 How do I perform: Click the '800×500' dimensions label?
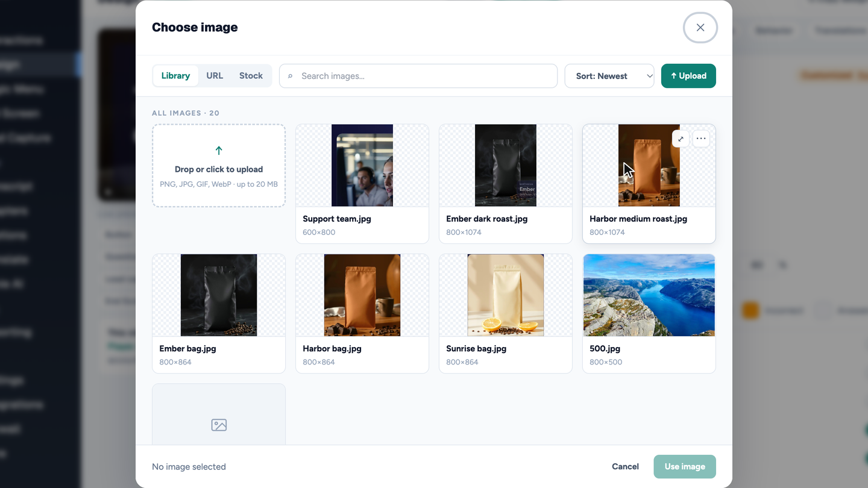click(606, 362)
